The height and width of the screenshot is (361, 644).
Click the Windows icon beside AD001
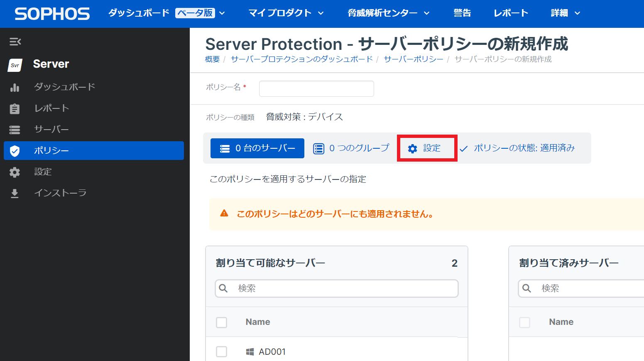point(250,352)
